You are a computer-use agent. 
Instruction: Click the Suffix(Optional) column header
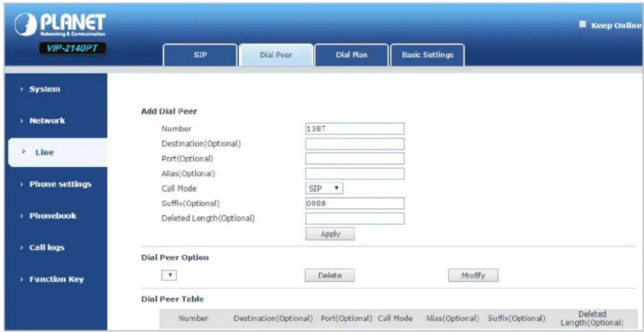(517, 318)
